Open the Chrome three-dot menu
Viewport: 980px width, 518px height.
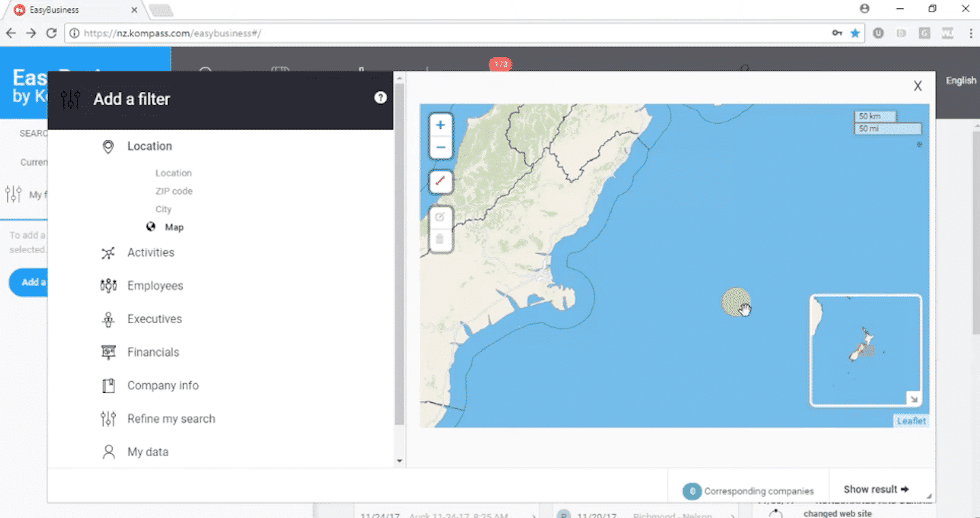[970, 33]
